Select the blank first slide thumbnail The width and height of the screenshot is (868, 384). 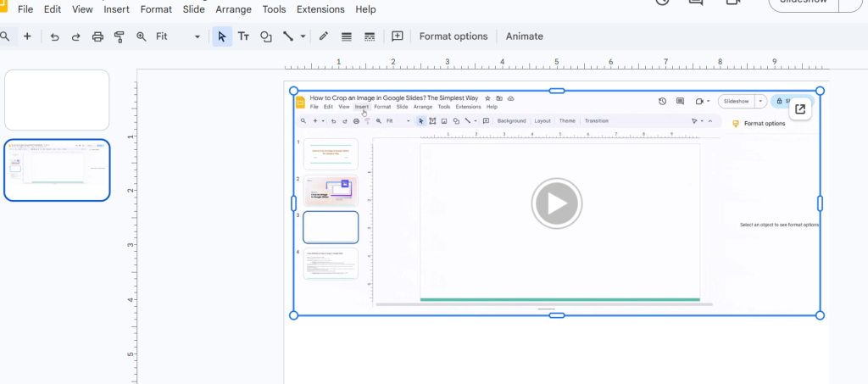[x=57, y=100]
